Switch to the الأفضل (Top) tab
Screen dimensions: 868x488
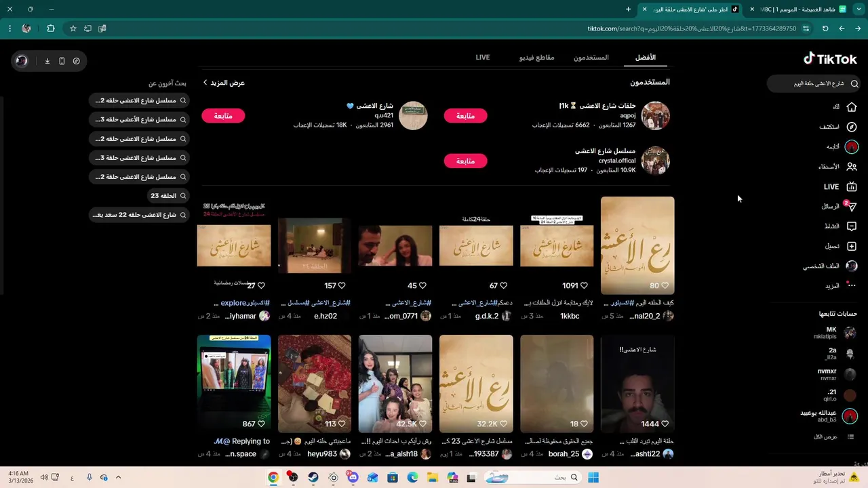pyautogui.click(x=645, y=58)
